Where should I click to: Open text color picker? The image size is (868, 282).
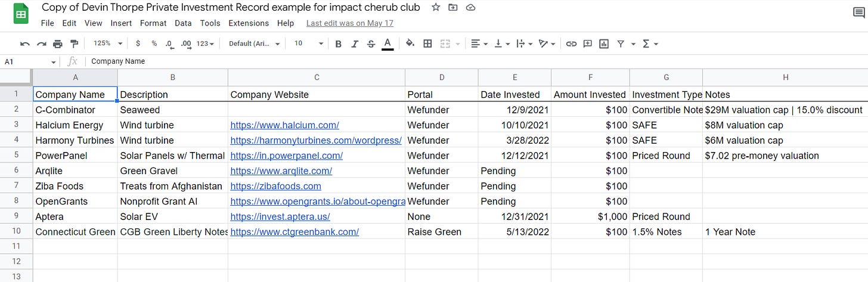pos(387,44)
